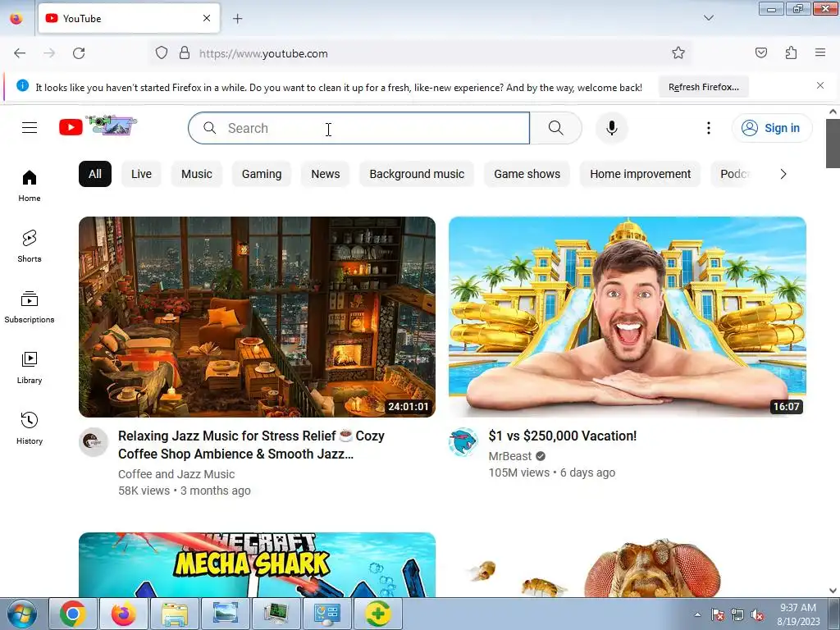Select the News filter chip
This screenshot has width=840, height=630.
[x=325, y=174]
